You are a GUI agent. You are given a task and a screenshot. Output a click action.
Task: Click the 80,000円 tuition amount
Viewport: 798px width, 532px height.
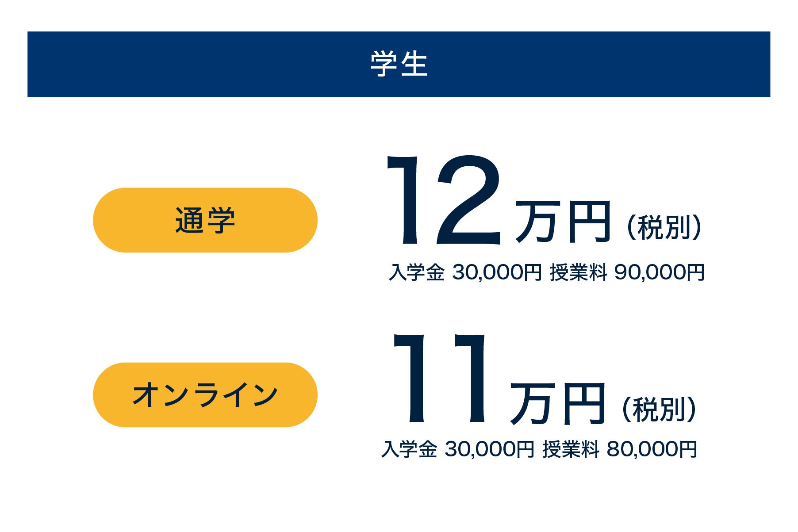pyautogui.click(x=652, y=450)
